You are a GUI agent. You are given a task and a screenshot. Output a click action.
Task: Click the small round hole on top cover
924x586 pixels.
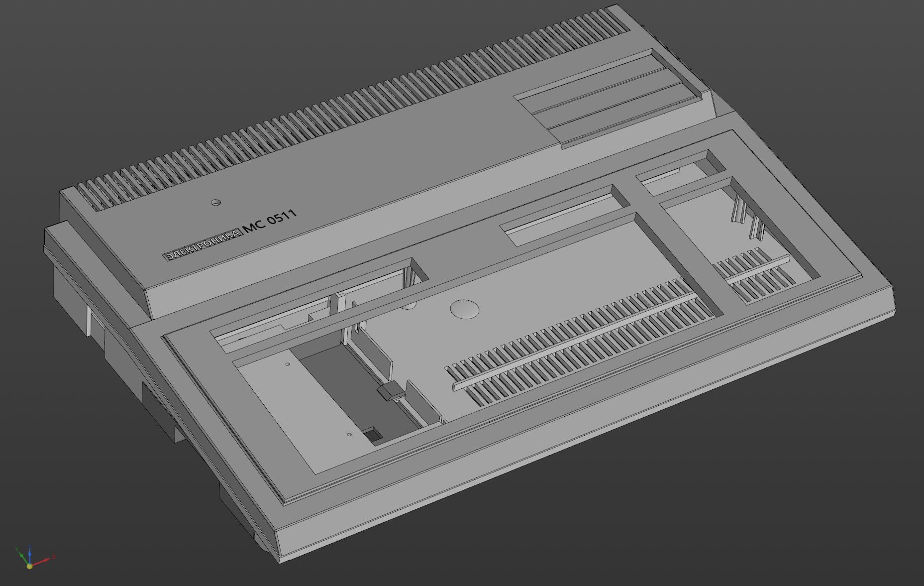coord(216,203)
